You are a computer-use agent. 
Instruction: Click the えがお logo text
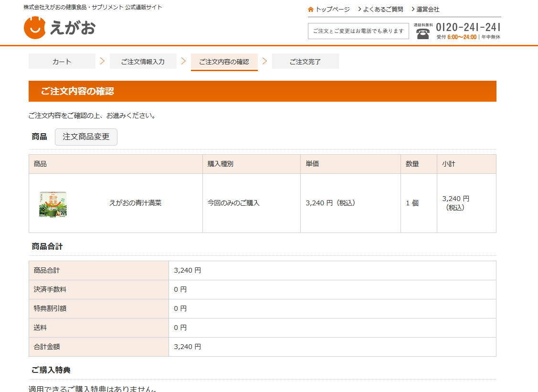pyautogui.click(x=73, y=28)
